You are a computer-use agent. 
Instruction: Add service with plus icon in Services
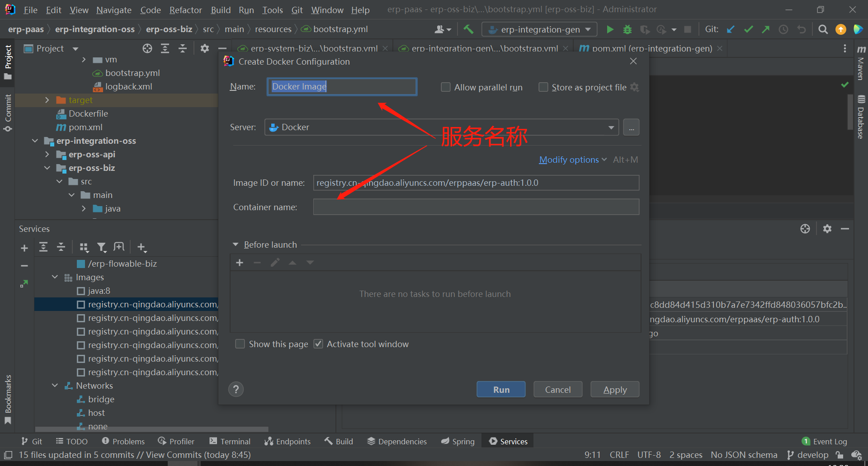tap(24, 248)
